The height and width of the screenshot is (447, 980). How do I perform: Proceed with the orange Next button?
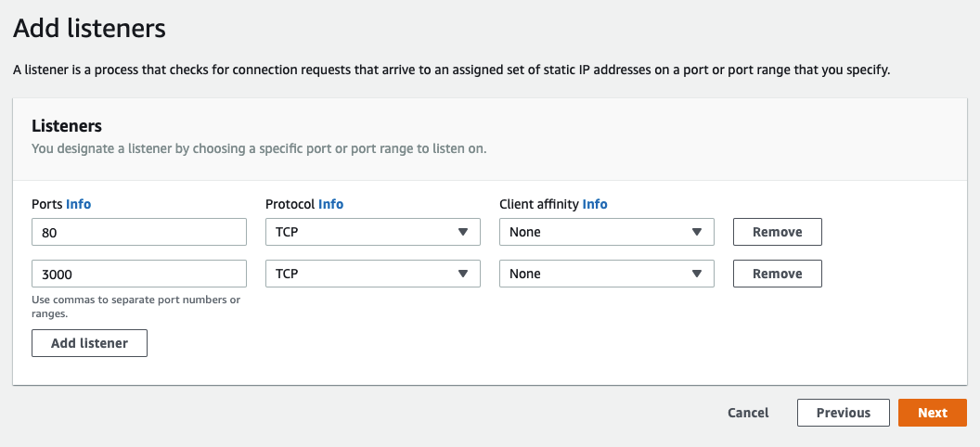(x=932, y=413)
